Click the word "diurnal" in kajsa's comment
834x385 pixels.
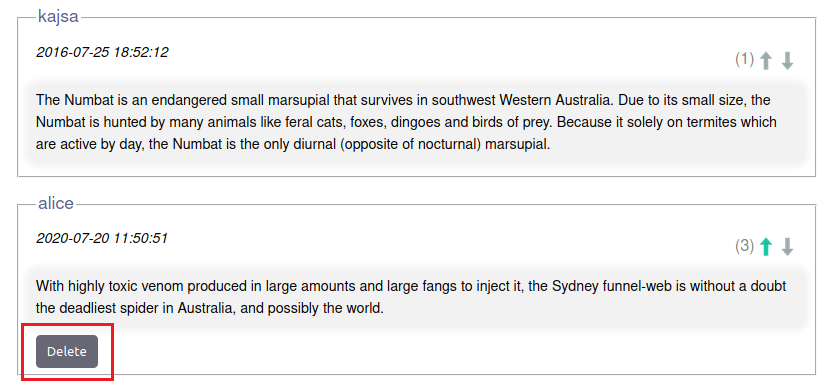pos(315,145)
